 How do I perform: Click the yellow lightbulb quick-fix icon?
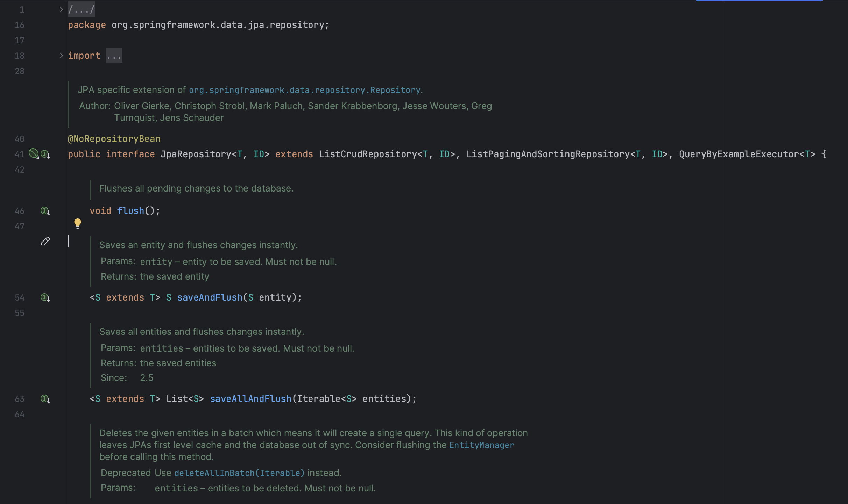(x=78, y=223)
